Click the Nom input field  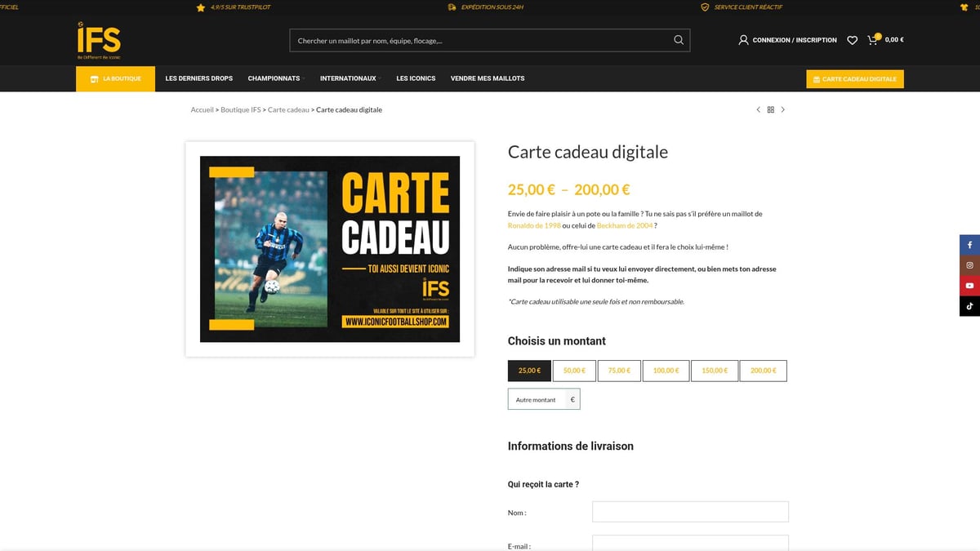coord(690,512)
